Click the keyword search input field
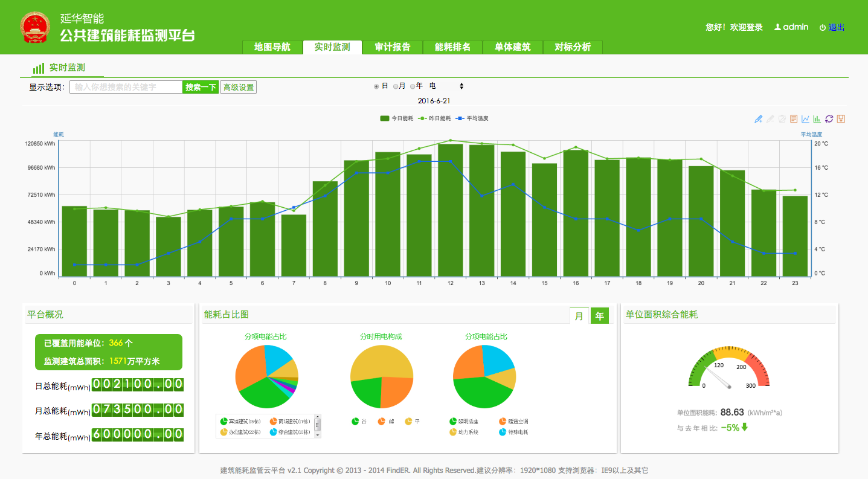 click(126, 87)
